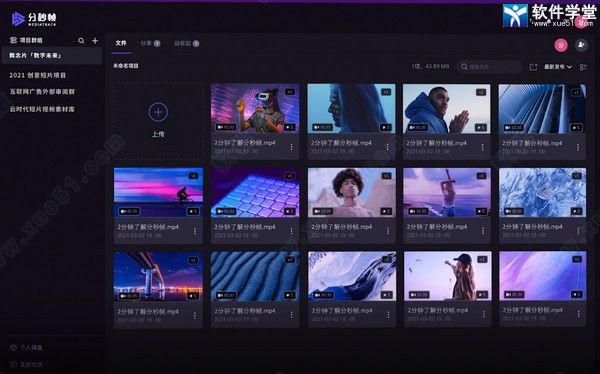Open three-dot menu on blue hoodie man card

483,147
